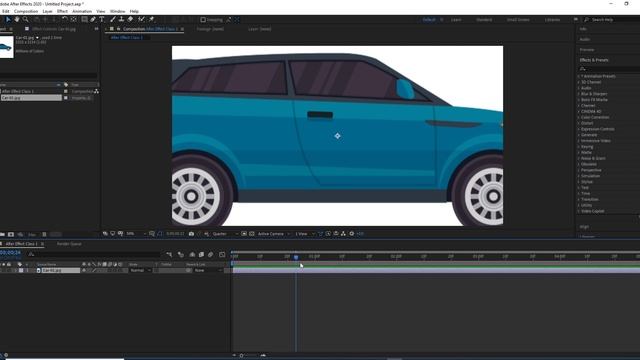Viewport: 640px width, 360px height.
Task: Click the Frame Blending enable icon in timeline
Action: [201, 255]
